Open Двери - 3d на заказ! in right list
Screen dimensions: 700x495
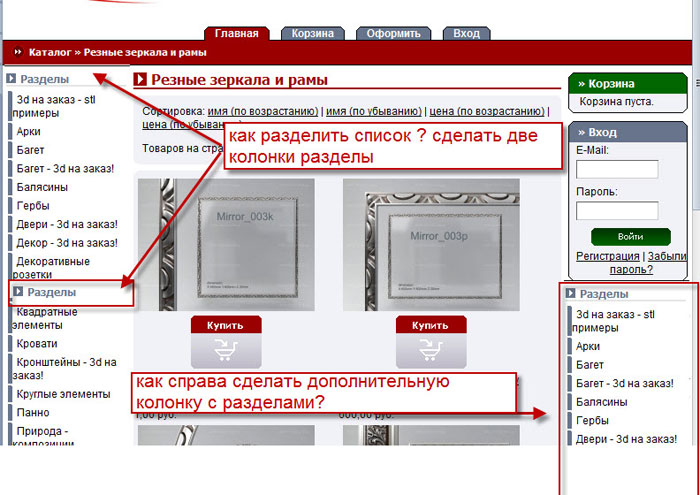pyautogui.click(x=626, y=439)
